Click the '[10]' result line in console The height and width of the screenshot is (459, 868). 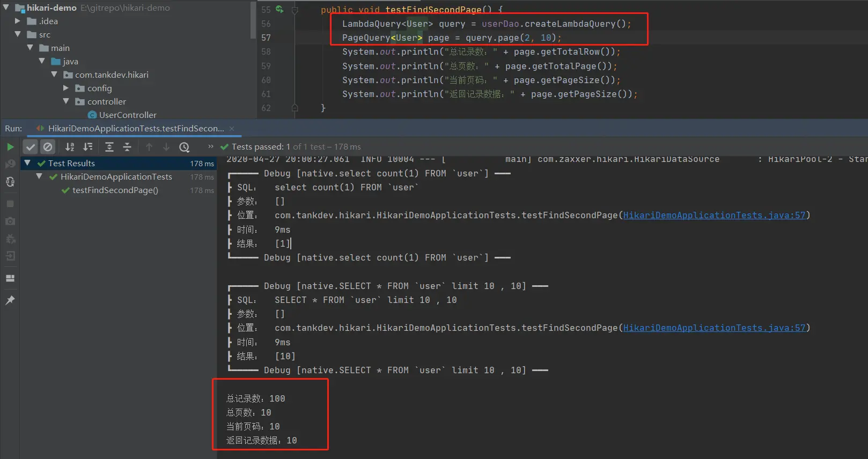point(285,356)
